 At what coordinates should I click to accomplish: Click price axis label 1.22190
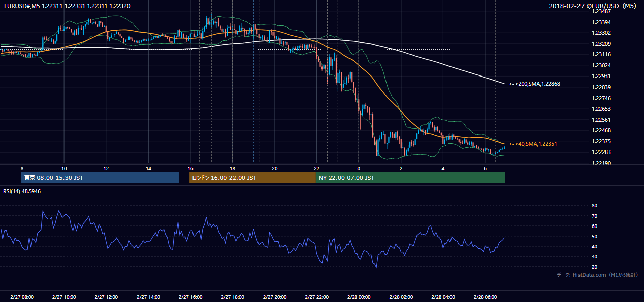point(601,163)
